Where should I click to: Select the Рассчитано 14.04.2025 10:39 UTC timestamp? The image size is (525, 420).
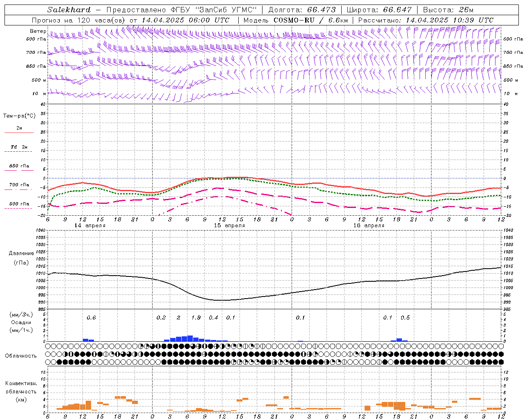pos(426,20)
